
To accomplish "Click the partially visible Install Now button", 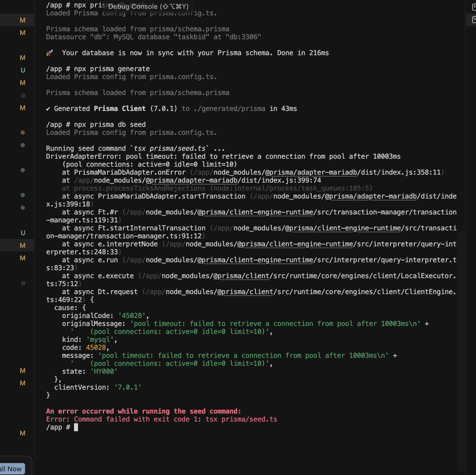I will 12,469.
